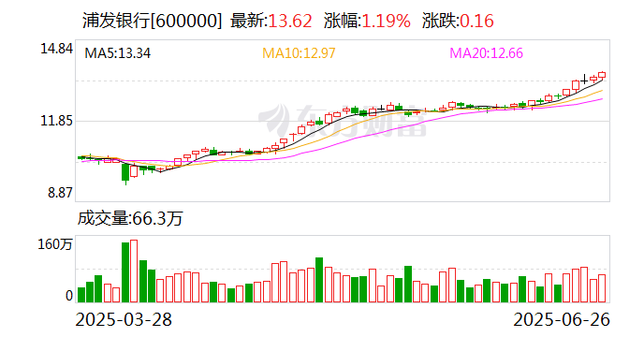Click the 14.84 price axis label
Viewport: 644px width, 337px height.
point(56,49)
